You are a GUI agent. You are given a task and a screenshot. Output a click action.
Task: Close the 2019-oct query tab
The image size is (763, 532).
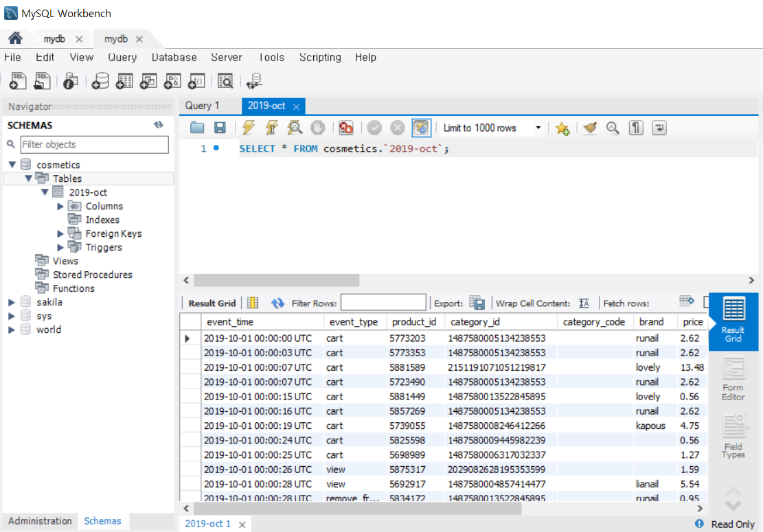pyautogui.click(x=296, y=106)
